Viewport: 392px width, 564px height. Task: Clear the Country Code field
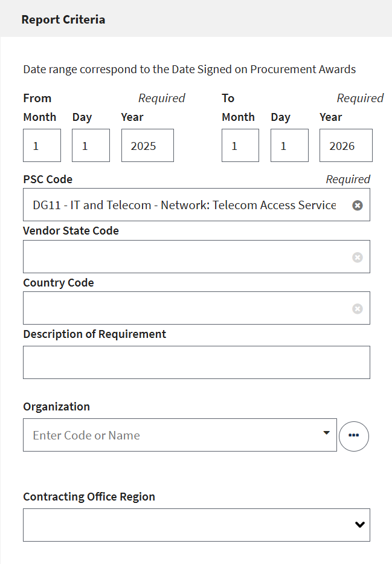[358, 309]
